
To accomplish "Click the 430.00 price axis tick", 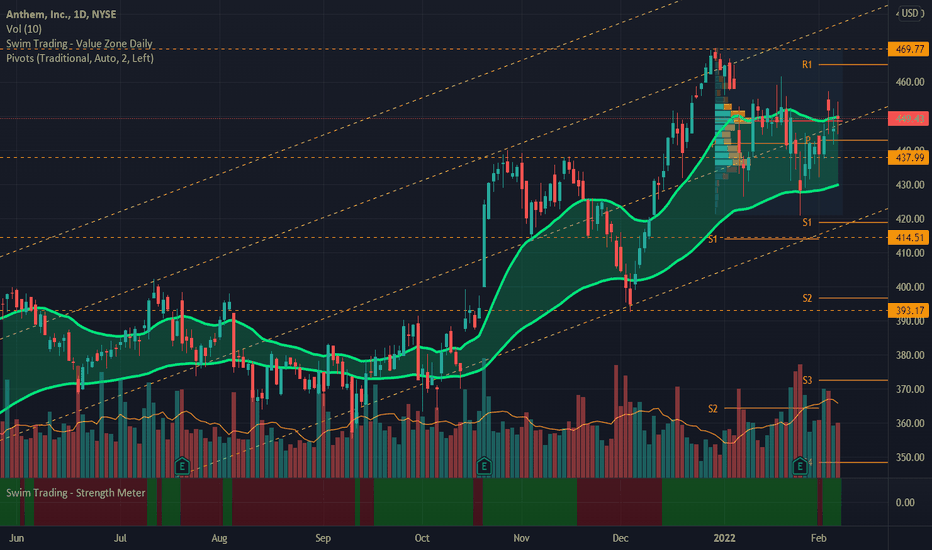I will click(910, 185).
